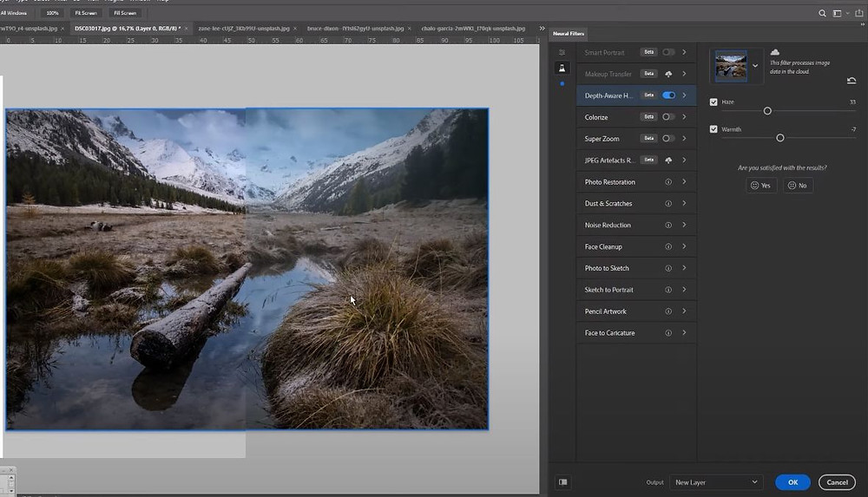The width and height of the screenshot is (868, 497).
Task: Click the Face Cleanup info icon
Action: (668, 247)
